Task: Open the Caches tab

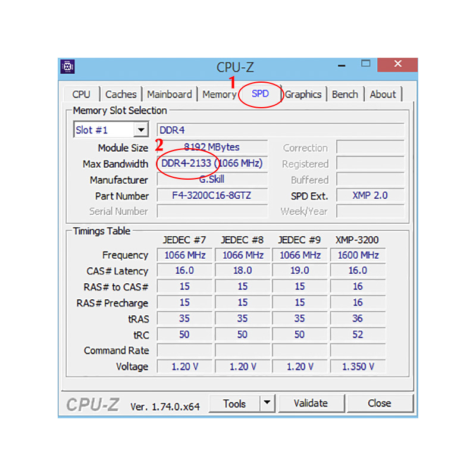Action: pyautogui.click(x=121, y=94)
